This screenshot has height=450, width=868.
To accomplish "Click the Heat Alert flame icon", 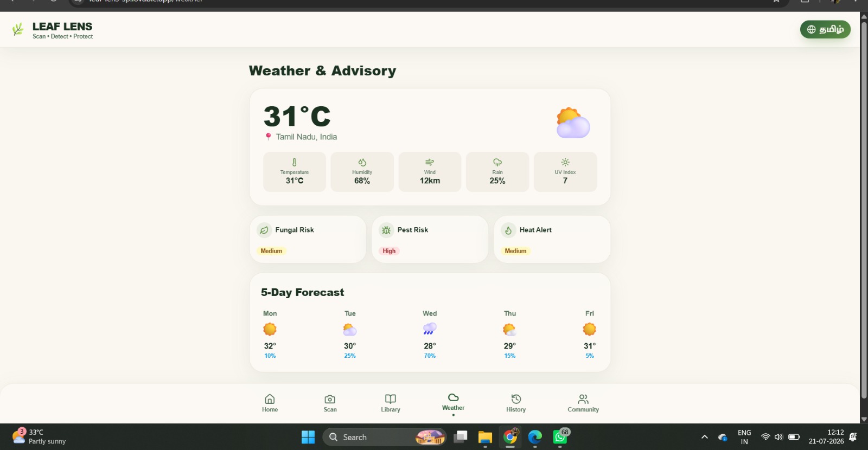I will [508, 230].
